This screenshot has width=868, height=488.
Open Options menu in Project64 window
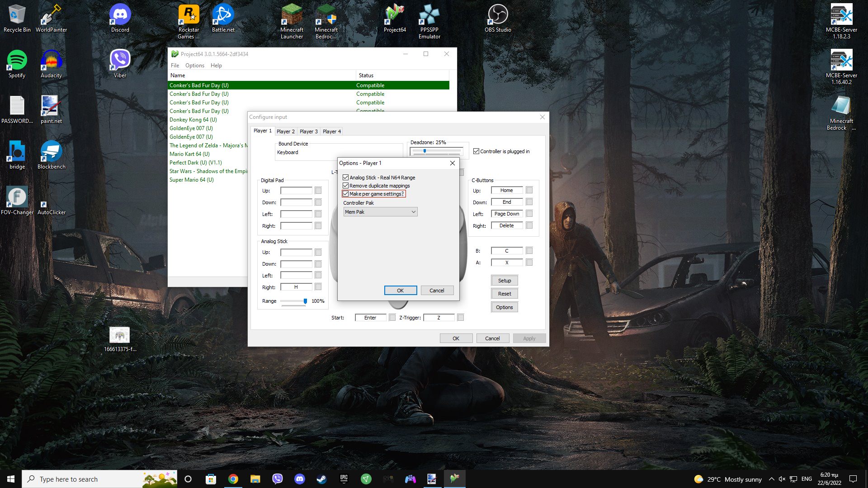[x=195, y=66]
